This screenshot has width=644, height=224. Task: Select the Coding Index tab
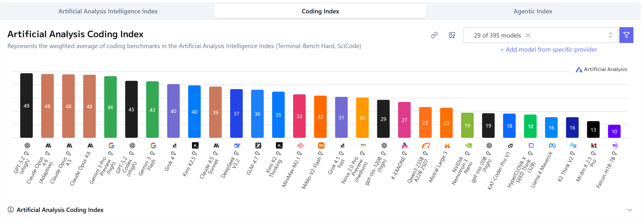[320, 11]
